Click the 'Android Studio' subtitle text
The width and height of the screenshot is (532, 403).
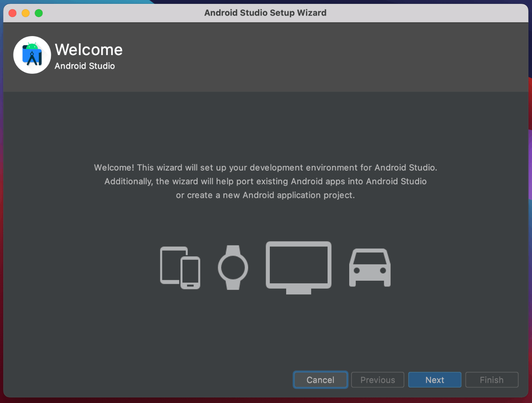click(85, 66)
